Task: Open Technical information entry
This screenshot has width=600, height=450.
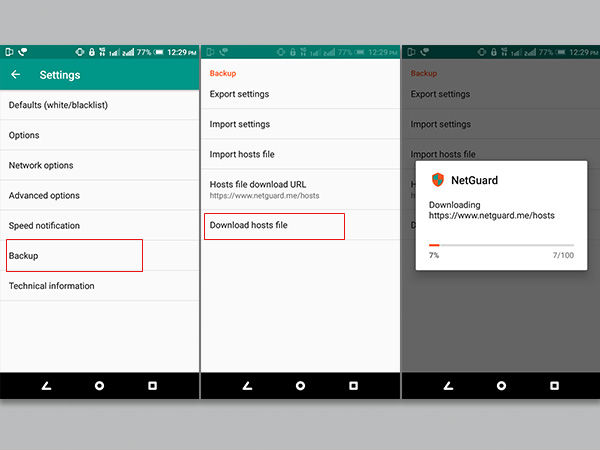Action: pyautogui.click(x=51, y=286)
